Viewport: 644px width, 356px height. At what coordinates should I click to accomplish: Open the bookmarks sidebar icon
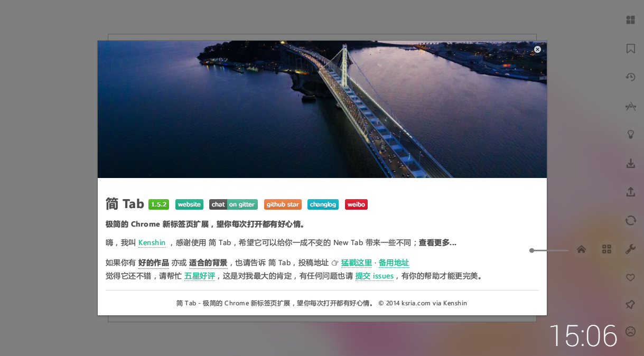630,49
